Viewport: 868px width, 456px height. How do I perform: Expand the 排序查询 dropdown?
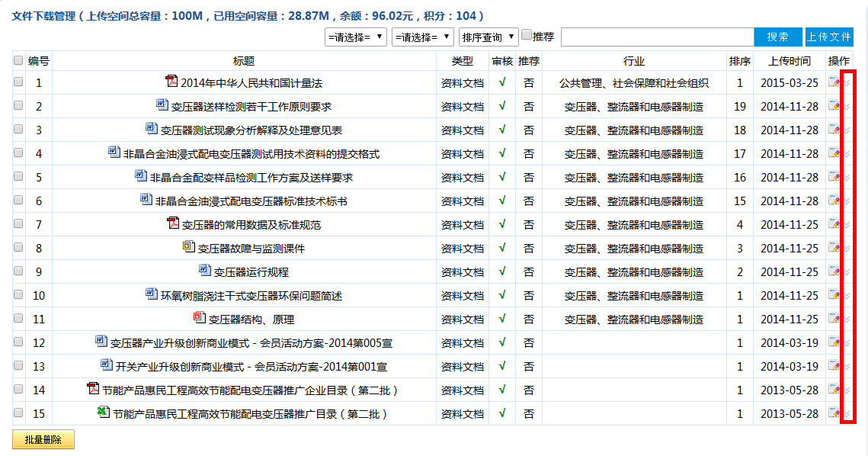click(x=488, y=37)
